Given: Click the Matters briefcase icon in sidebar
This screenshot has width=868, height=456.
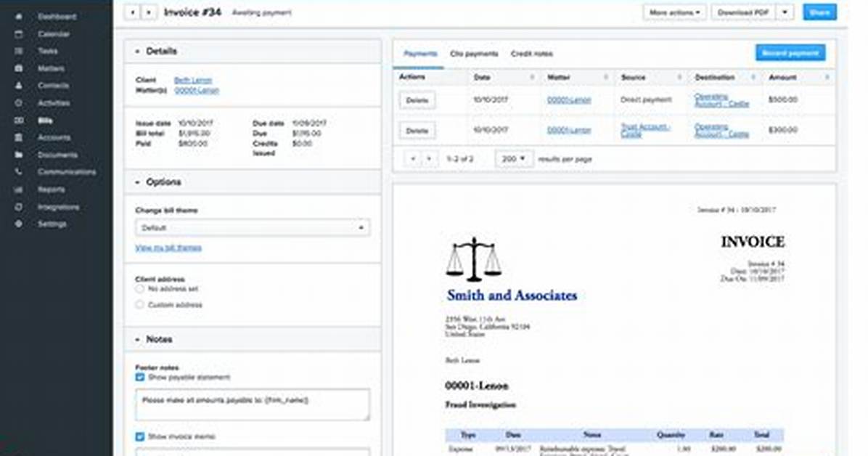Looking at the screenshot, I should point(19,68).
